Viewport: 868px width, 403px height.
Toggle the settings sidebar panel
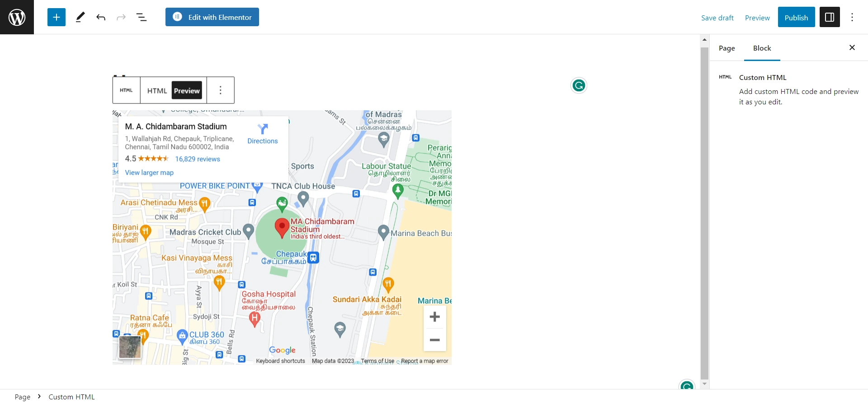830,17
